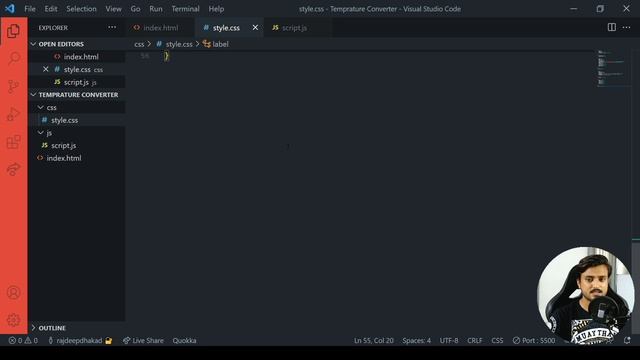
Task: Click label symbol in breadcrumb
Action: pos(216,44)
